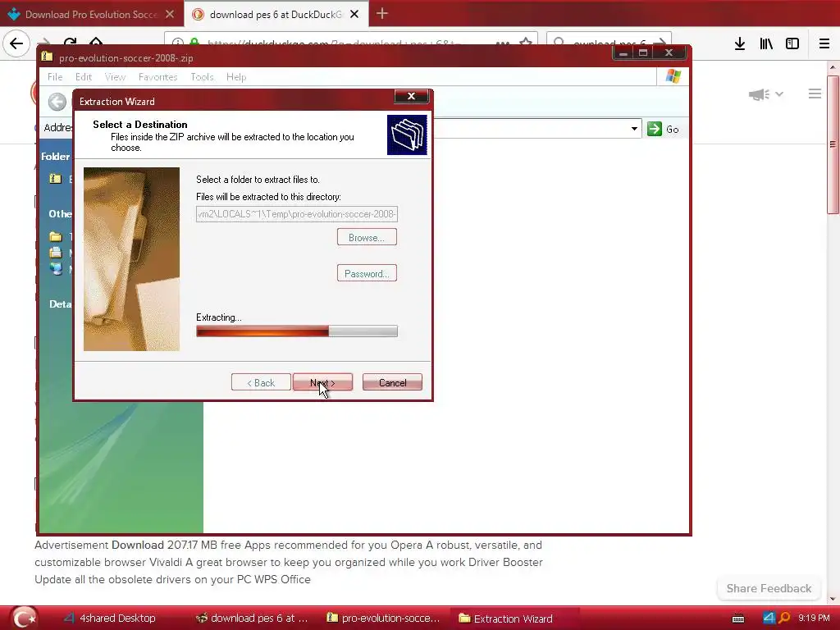Close the pro-evolution-soccer-2008 zip window
Screen dimensions: 840x630
pyautogui.click(x=669, y=52)
